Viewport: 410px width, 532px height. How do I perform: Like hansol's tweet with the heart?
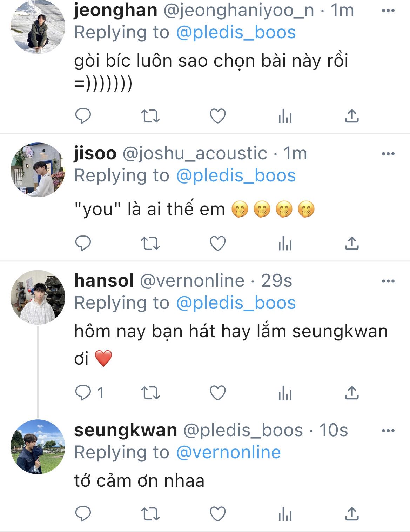pyautogui.click(x=217, y=393)
